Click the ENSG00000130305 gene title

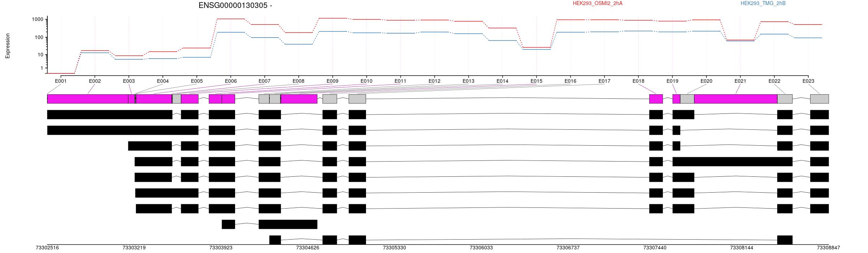235,5
